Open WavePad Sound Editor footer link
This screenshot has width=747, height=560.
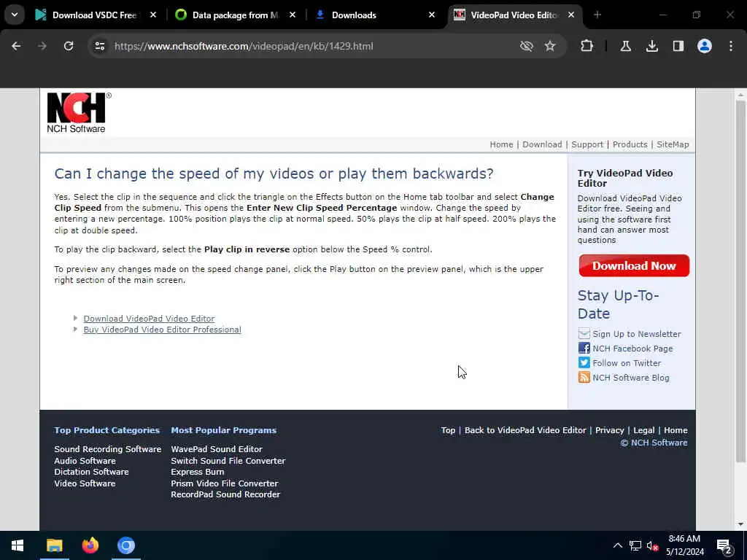(217, 449)
